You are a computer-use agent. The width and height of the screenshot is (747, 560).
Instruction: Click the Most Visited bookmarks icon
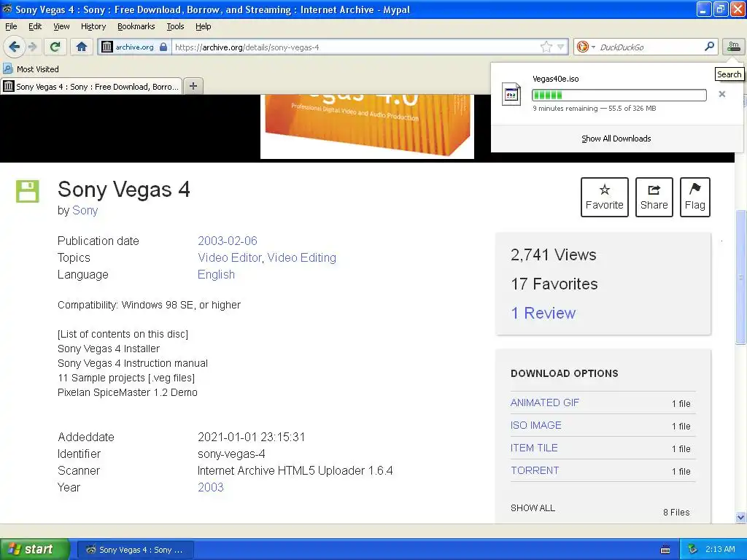click(7, 69)
